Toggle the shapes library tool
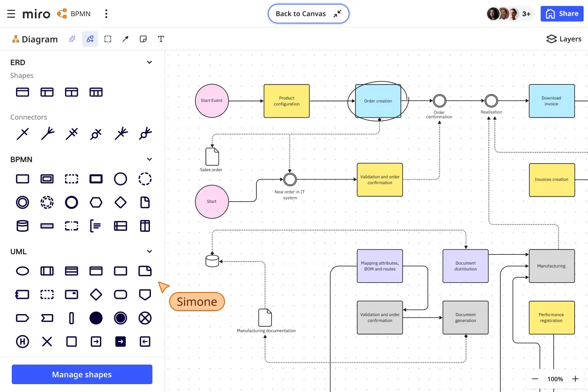This screenshot has height=392, width=588. click(90, 39)
